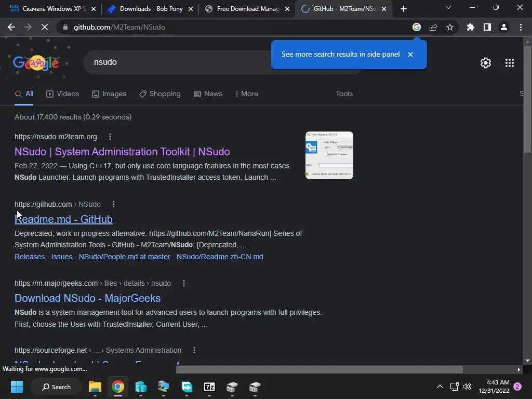This screenshot has height=399, width=532.
Task: Open the Windows Start menu
Action: pyautogui.click(x=17, y=387)
